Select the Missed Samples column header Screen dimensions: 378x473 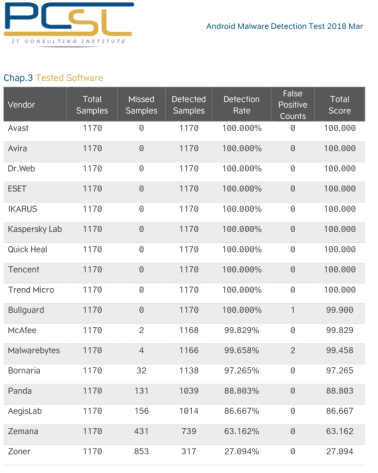[141, 105]
